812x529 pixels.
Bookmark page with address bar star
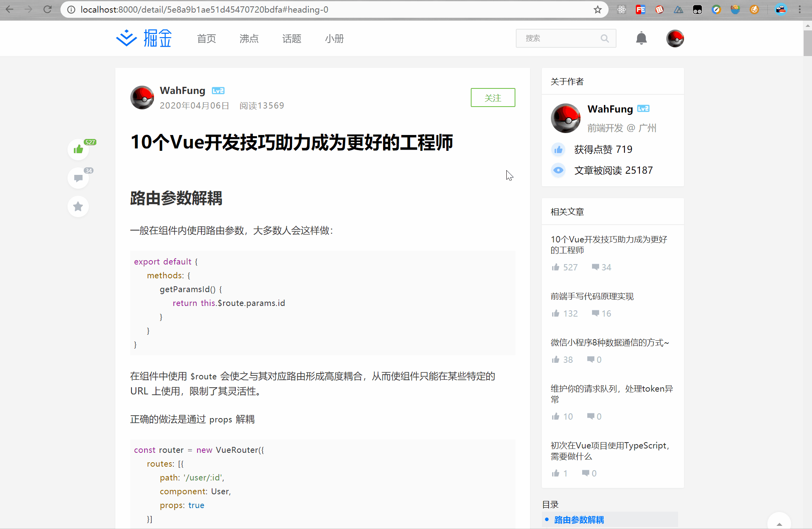598,9
